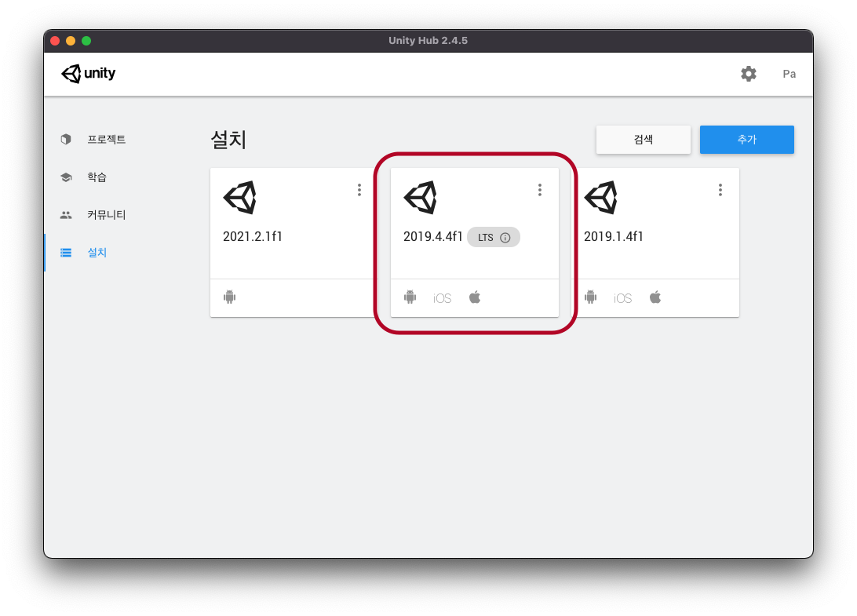Click the 2021.2.1f1 version text

tap(253, 237)
